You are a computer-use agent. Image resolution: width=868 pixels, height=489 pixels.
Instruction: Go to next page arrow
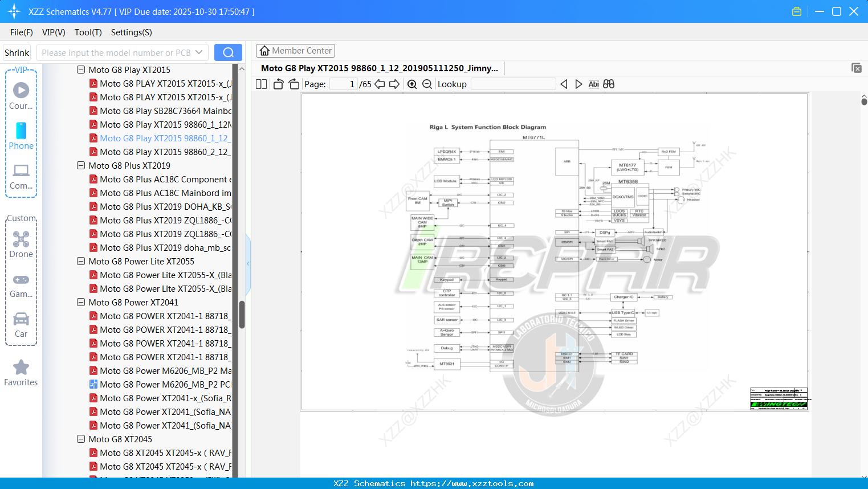coord(394,84)
